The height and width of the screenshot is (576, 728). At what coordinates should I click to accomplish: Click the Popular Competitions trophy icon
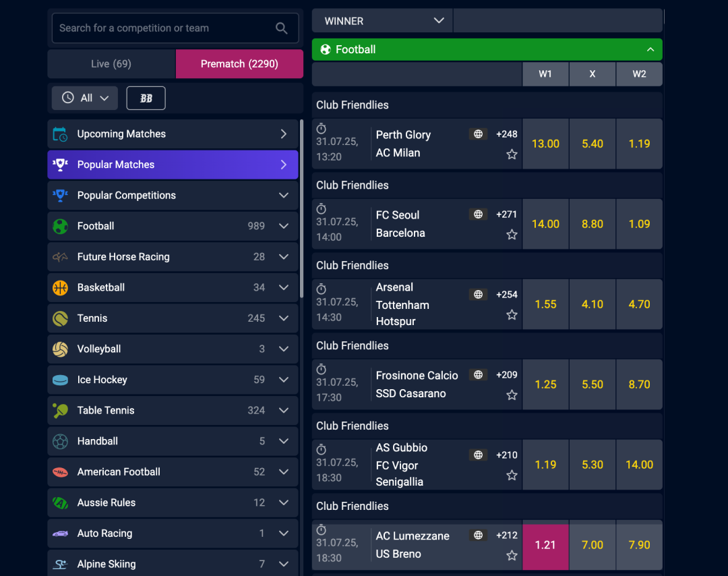coord(61,196)
